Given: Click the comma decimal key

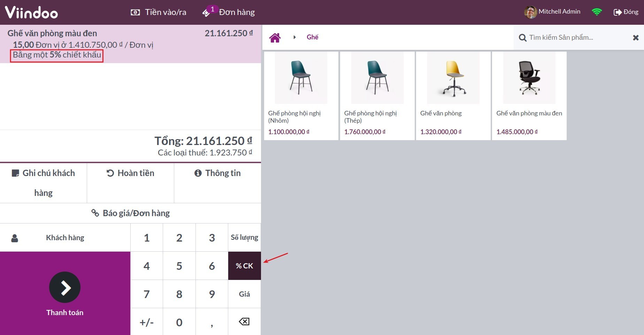Looking at the screenshot, I should [x=212, y=322].
